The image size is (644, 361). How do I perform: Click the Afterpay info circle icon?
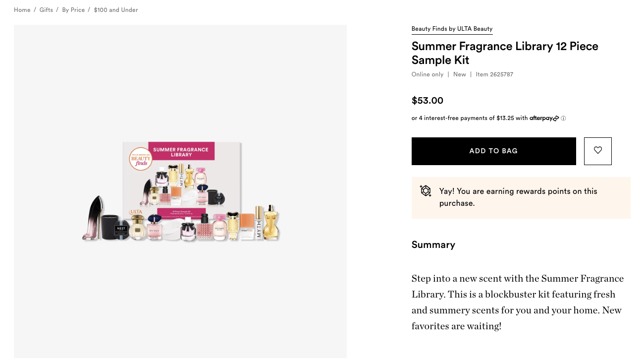pyautogui.click(x=563, y=119)
